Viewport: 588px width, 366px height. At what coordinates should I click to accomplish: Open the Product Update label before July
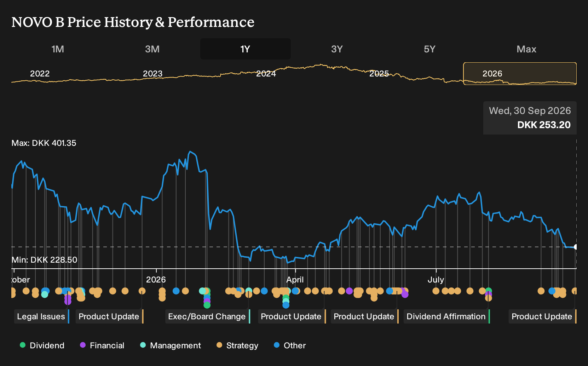tap(365, 316)
